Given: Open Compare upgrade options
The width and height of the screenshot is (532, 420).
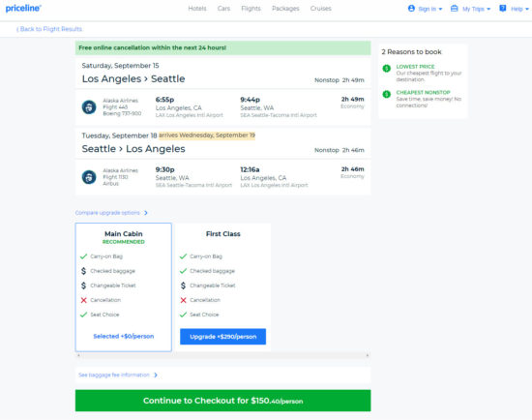Looking at the screenshot, I should coord(107,213).
